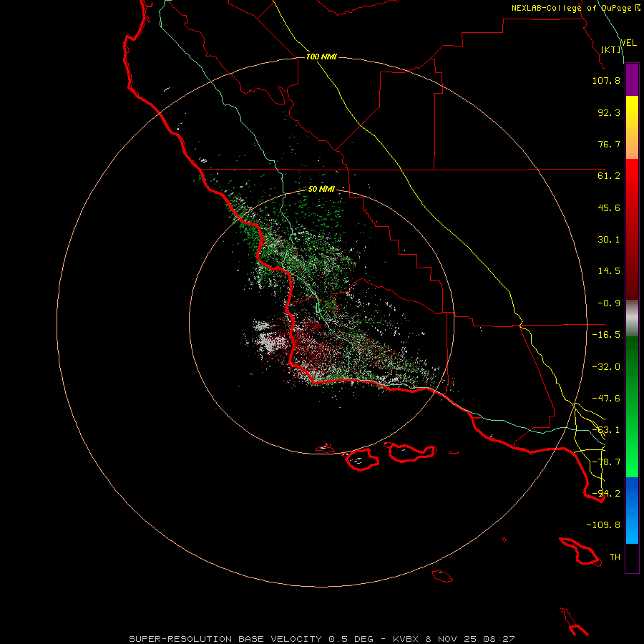Click the 76.7 legend value

[609, 144]
